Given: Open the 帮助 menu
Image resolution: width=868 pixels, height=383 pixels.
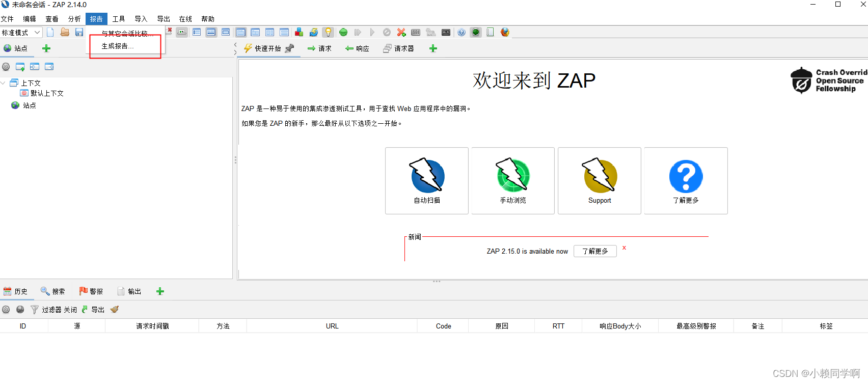Looking at the screenshot, I should pos(208,19).
